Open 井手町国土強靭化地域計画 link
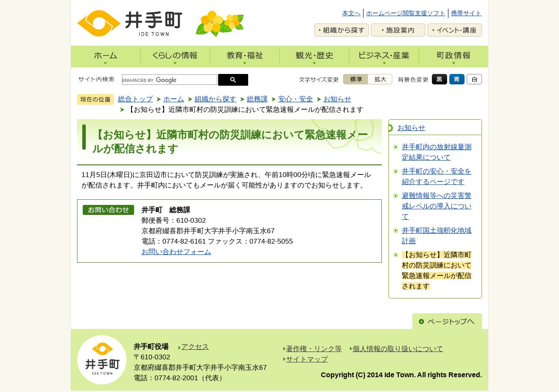Screen dimensions: 559x392 (437, 235)
